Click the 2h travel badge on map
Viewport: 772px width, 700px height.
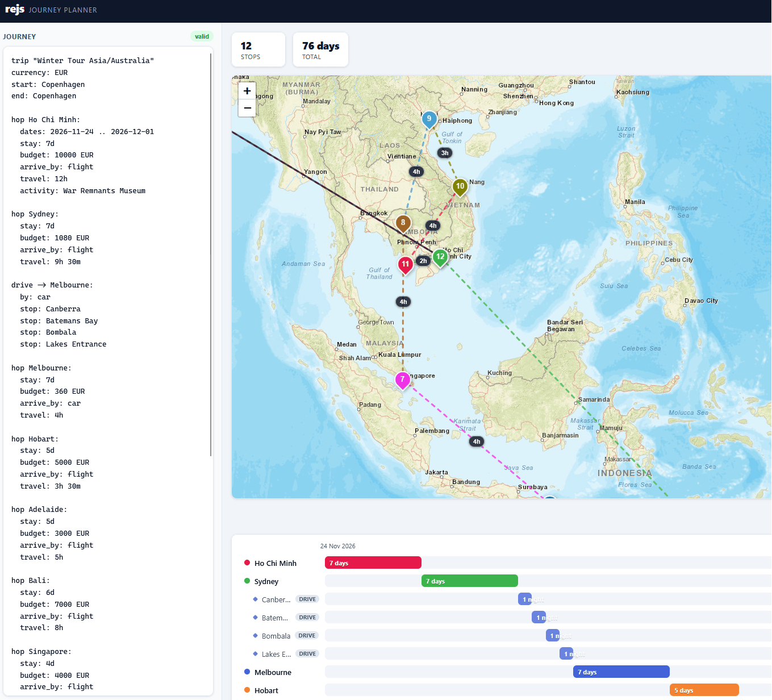[423, 261]
